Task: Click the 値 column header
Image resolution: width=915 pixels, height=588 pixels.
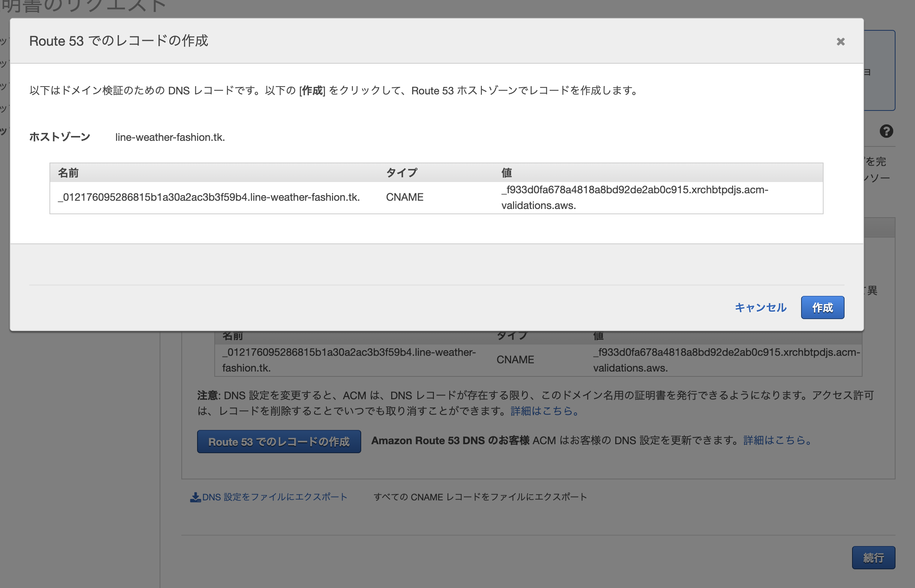Action: 507,172
